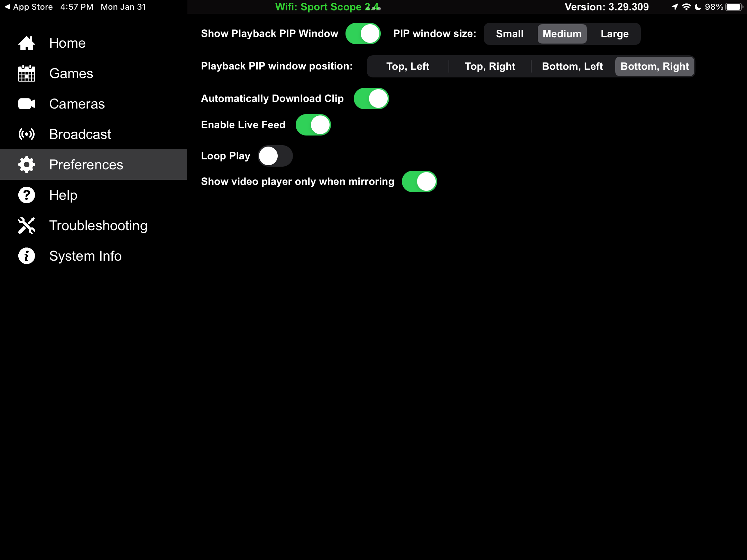747x560 pixels.
Task: Tap the Version: 3.29.309 text
Action: (607, 7)
